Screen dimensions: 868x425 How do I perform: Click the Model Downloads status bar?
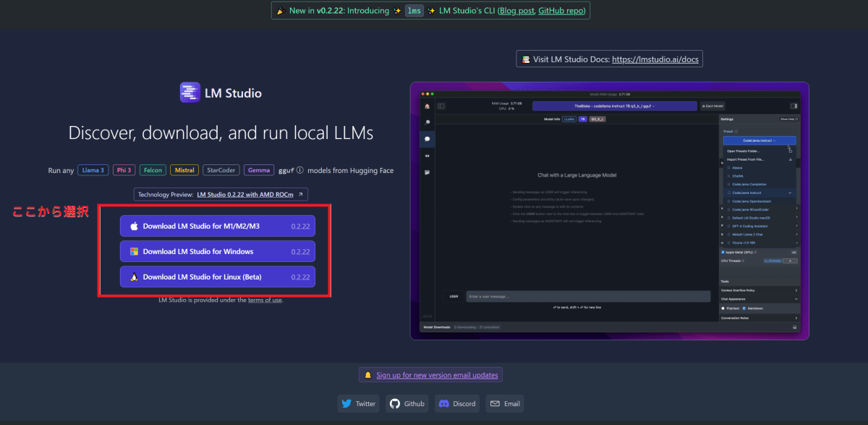(x=611, y=327)
